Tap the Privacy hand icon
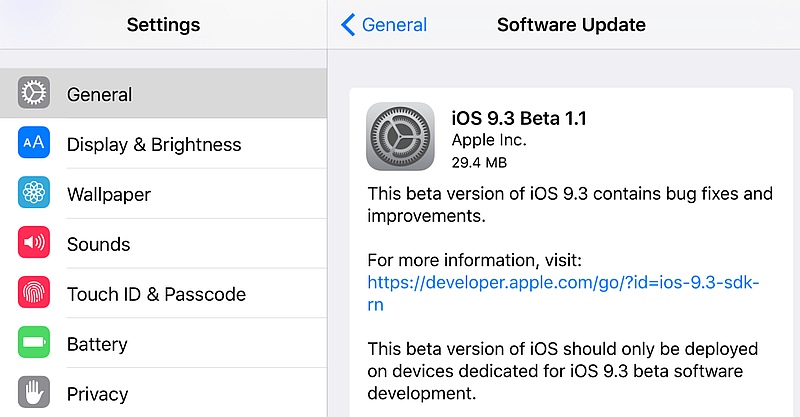The width and height of the screenshot is (800, 417). point(34,392)
